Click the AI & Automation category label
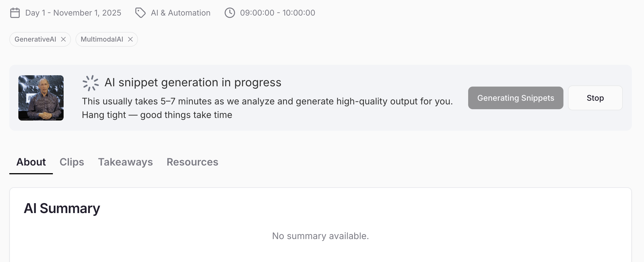The width and height of the screenshot is (644, 262). 181,13
